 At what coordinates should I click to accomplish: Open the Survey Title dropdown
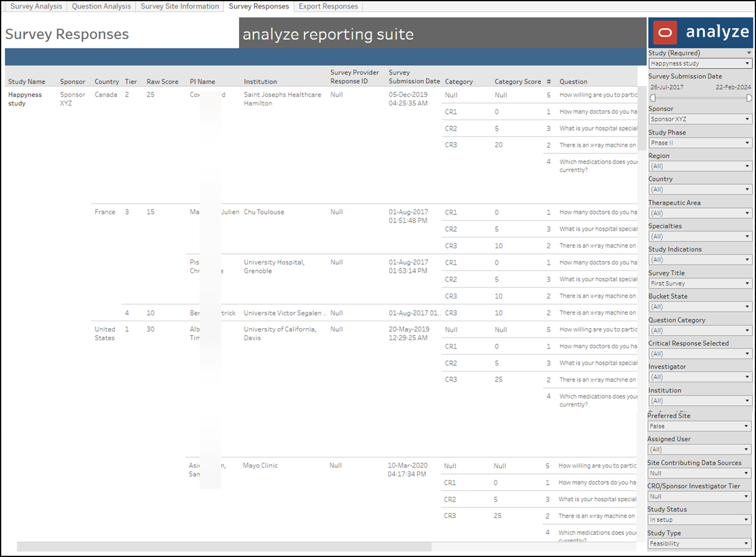[700, 284]
